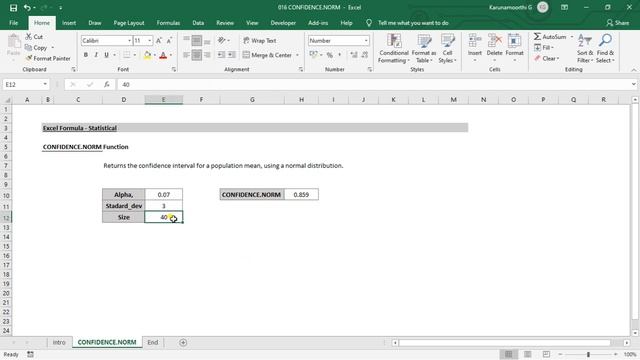Open the Formulas ribbon tab
The image size is (640, 360).
[168, 23]
